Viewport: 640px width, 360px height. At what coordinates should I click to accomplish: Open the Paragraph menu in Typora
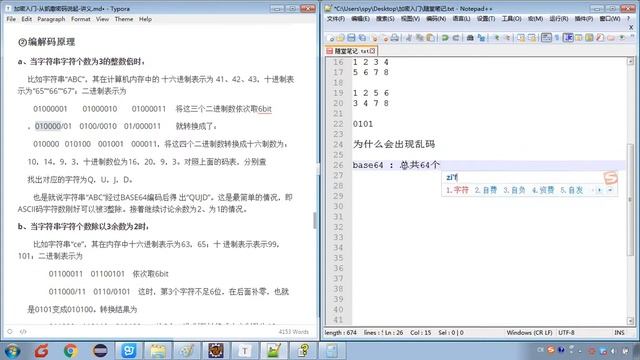tap(51, 19)
